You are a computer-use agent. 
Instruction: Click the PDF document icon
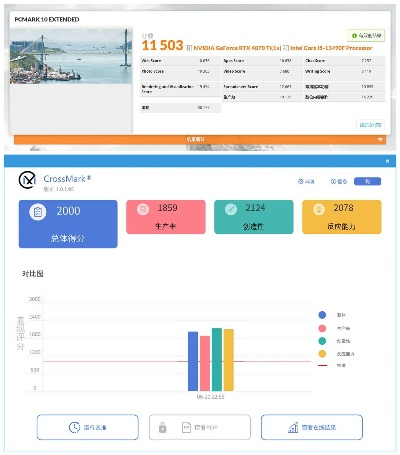[186, 427]
